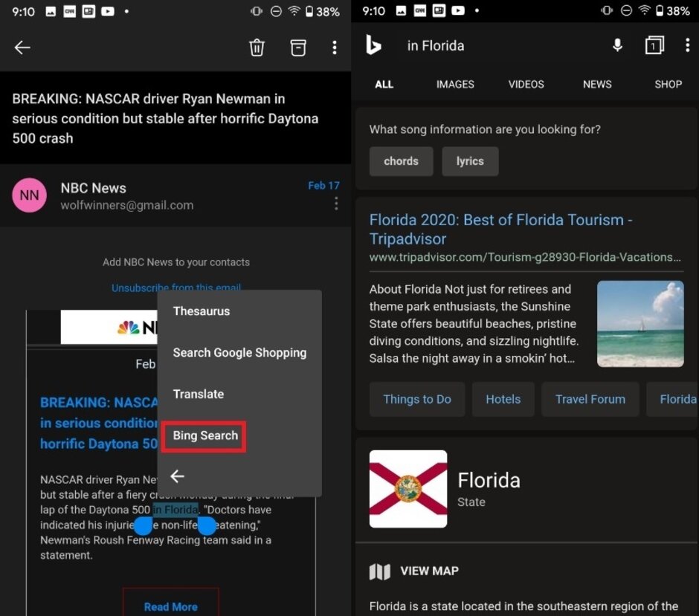This screenshot has width=699, height=616.
Task: Open Bing browser three-dot menu
Action: pos(687,46)
